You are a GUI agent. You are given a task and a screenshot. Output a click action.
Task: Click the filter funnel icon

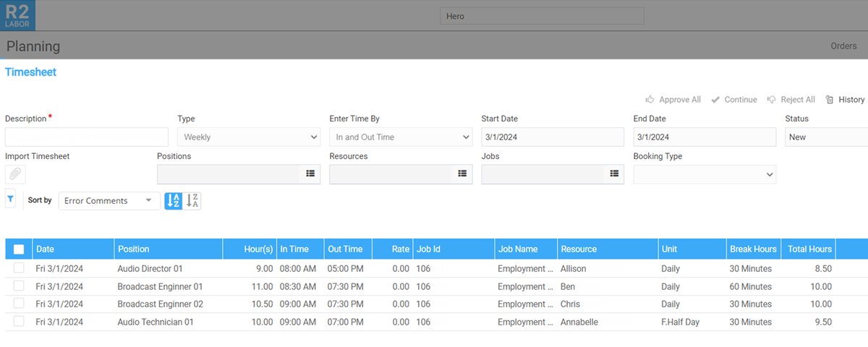click(x=10, y=198)
